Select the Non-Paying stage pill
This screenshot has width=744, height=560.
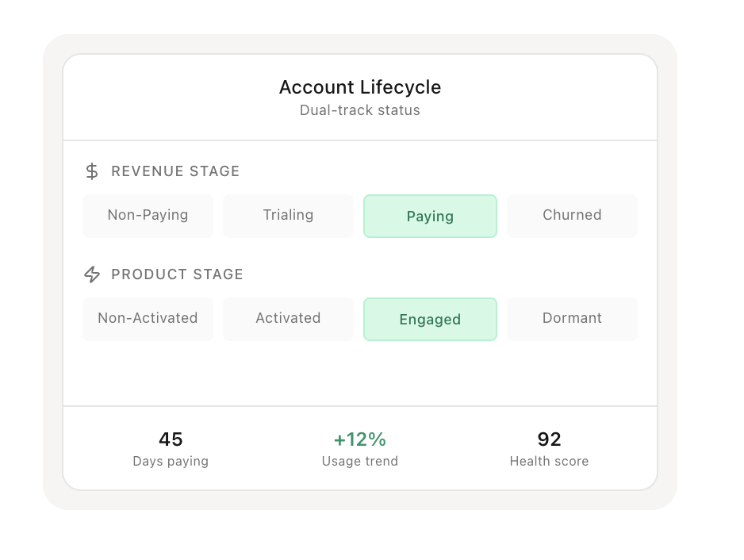[x=148, y=215]
